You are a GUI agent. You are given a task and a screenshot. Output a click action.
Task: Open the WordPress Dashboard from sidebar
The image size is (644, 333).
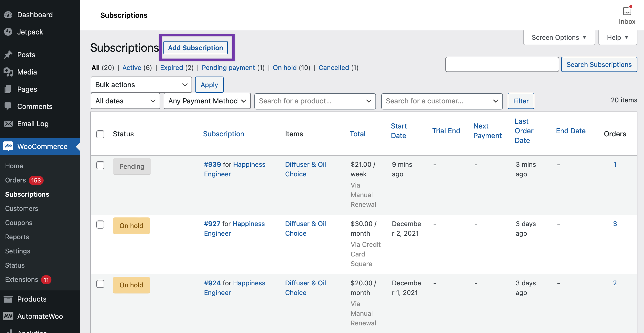[x=35, y=14]
